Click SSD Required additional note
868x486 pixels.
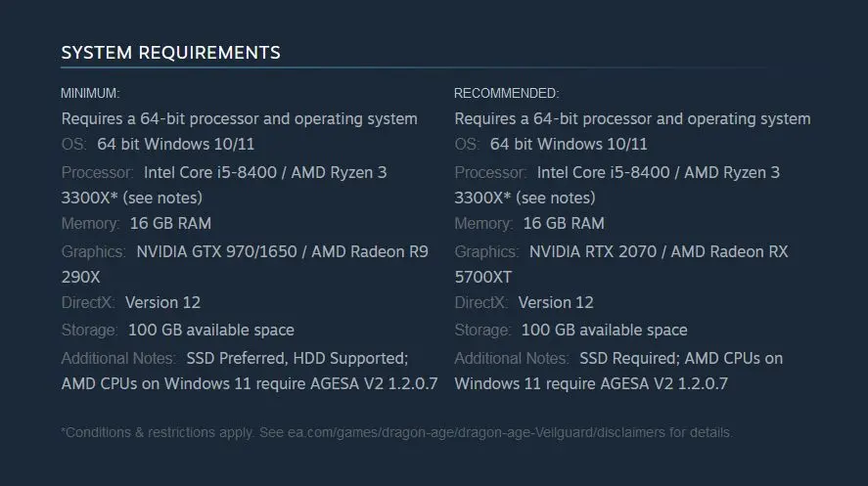point(629,358)
